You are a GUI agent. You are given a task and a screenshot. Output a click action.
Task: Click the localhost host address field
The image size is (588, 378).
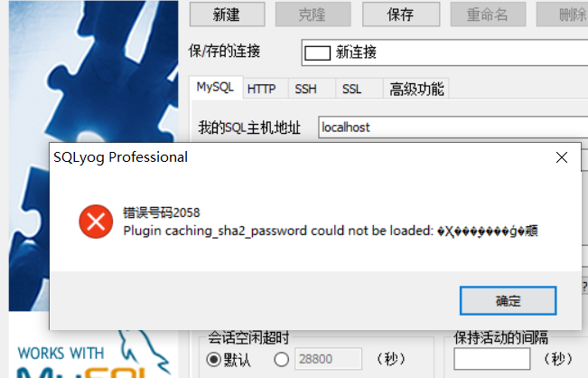453,128
